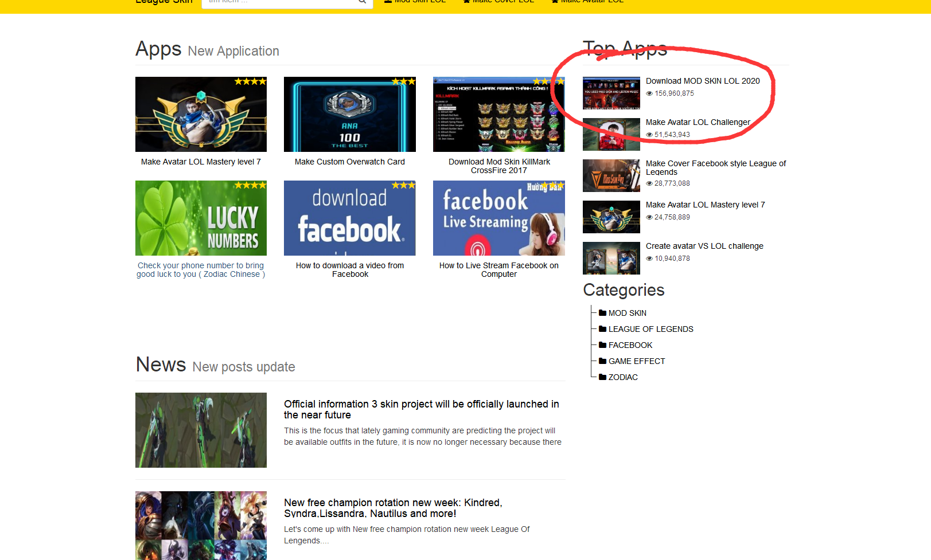Viewport: 931px width, 560px height.
Task: Click the Download MOD SKIN LOL 2020 title
Action: 703,81
